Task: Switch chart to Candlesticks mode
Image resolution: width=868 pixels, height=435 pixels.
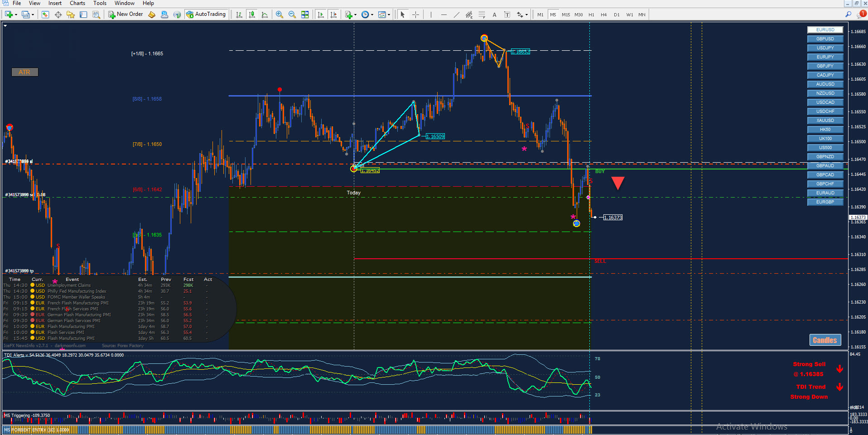Action: point(252,14)
